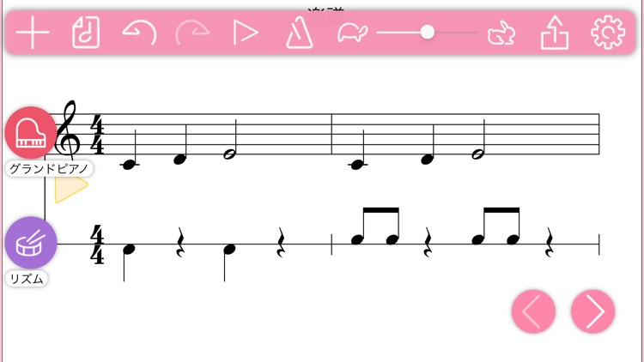Open the music score file icon
This screenshot has width=644, height=362.
pos(86,33)
